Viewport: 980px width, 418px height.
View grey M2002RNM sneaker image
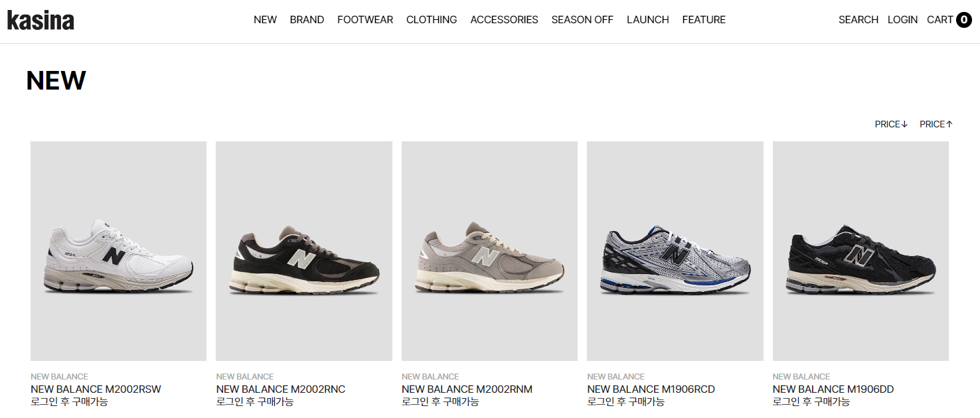click(x=489, y=251)
